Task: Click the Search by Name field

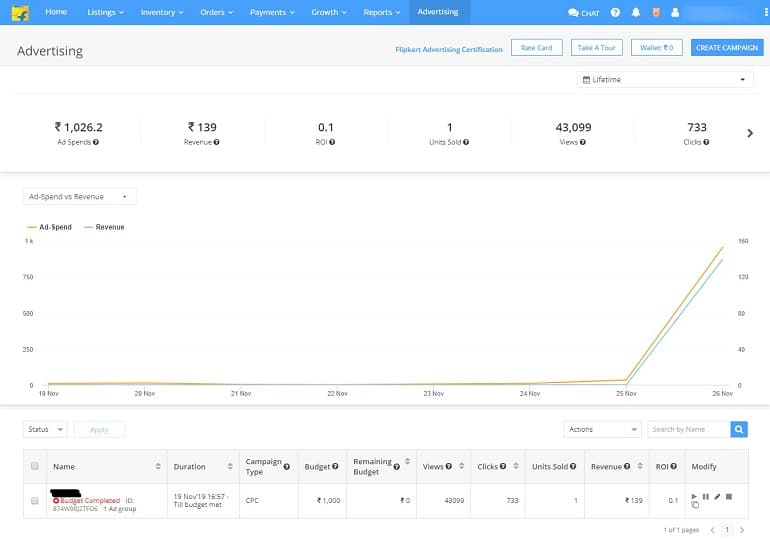Action: coord(688,430)
